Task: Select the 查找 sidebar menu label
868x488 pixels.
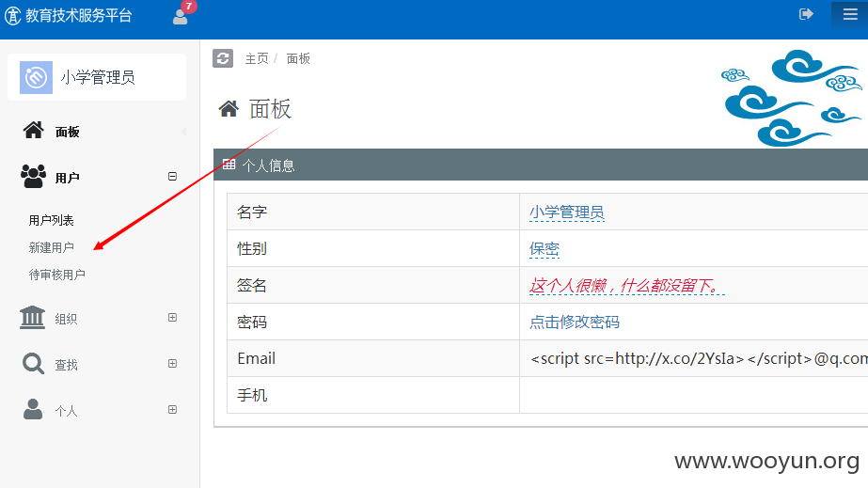Action: (x=66, y=365)
